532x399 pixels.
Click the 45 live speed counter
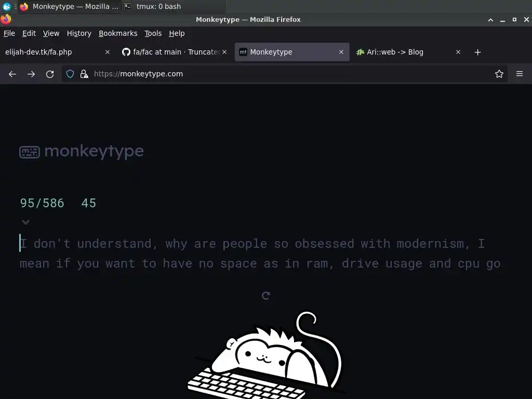click(x=88, y=203)
